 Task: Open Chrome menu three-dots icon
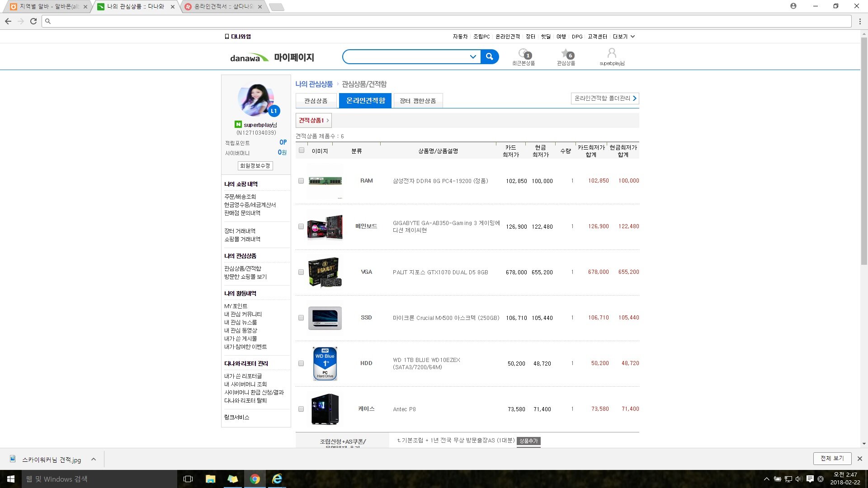pyautogui.click(x=860, y=21)
